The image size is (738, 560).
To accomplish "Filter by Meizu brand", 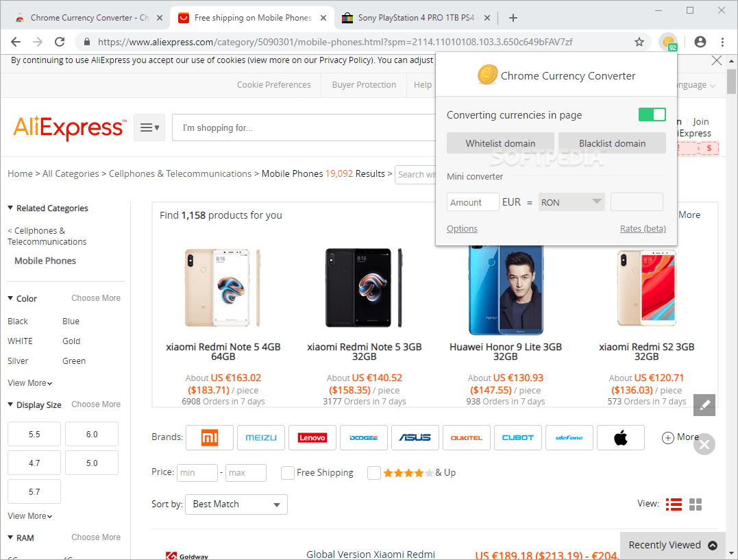I will (x=261, y=437).
